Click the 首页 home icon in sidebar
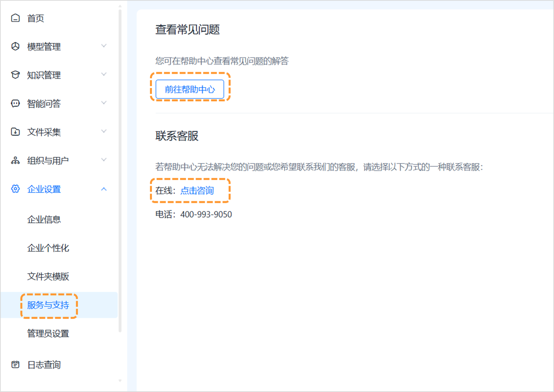Screen dimensions: 554x392 coord(15,18)
